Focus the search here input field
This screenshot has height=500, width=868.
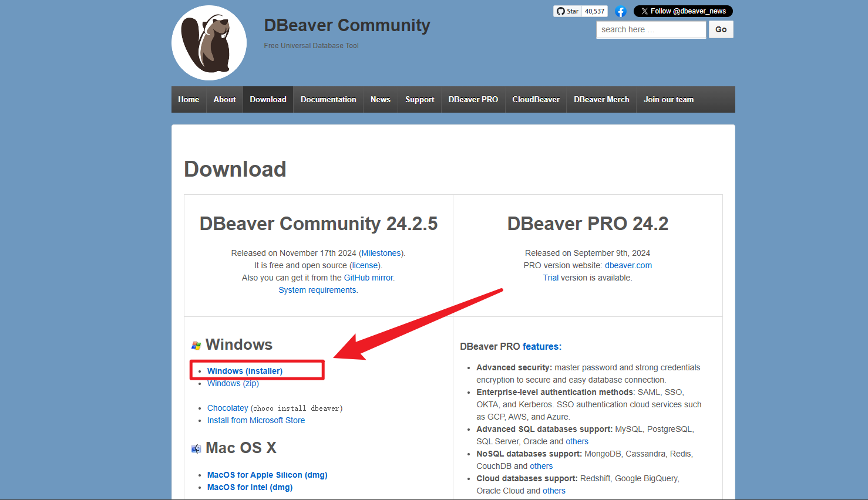click(x=651, y=29)
